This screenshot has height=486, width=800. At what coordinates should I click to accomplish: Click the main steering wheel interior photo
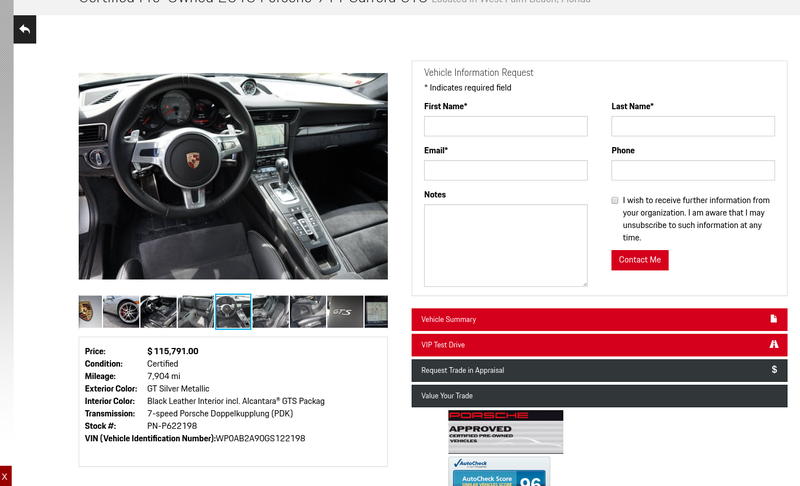pos(233,176)
